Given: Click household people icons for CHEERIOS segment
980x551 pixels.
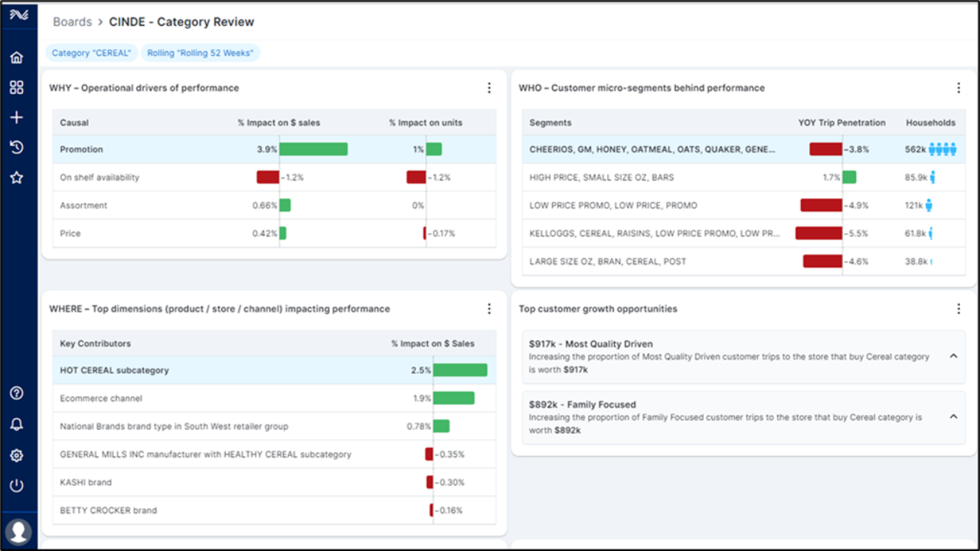Looking at the screenshot, I should click(942, 149).
